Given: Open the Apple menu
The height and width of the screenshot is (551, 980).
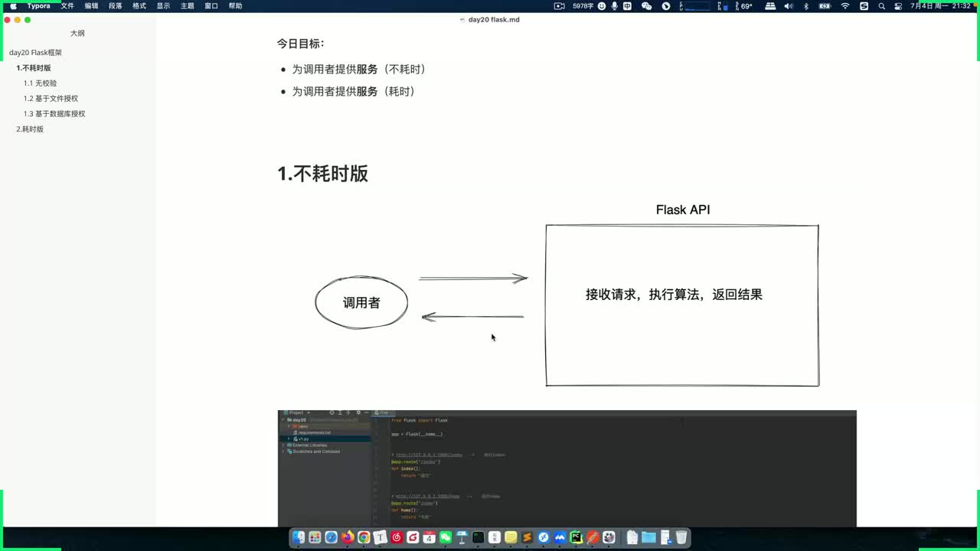Looking at the screenshot, I should [x=13, y=6].
